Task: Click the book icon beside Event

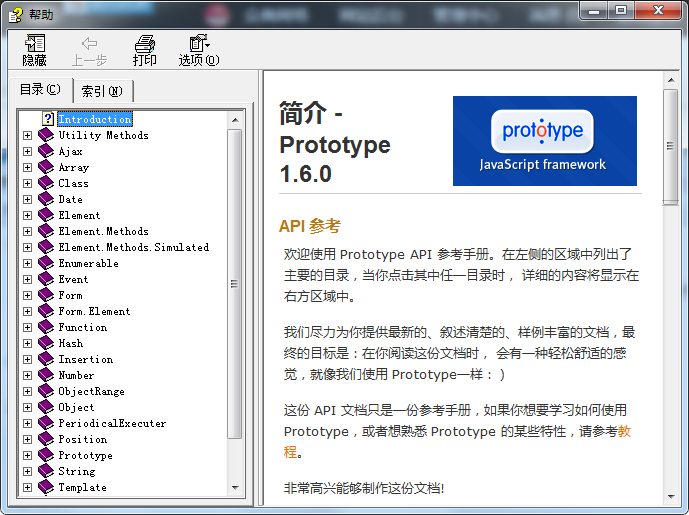Action: coord(46,279)
